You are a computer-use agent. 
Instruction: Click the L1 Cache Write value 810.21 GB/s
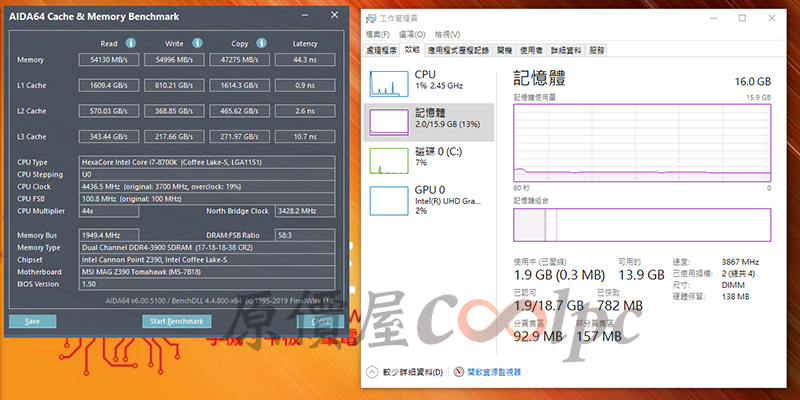174,85
